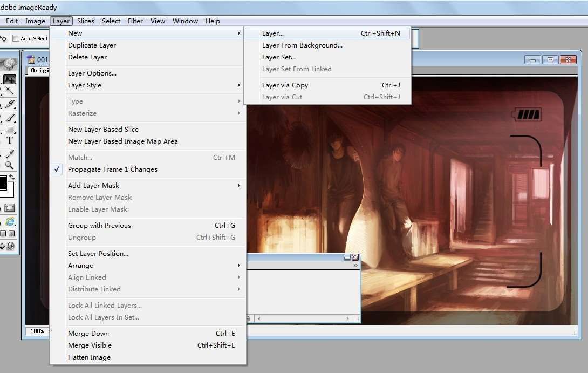This screenshot has height=373, width=588.
Task: Open the 100% zoom level box
Action: [x=37, y=331]
